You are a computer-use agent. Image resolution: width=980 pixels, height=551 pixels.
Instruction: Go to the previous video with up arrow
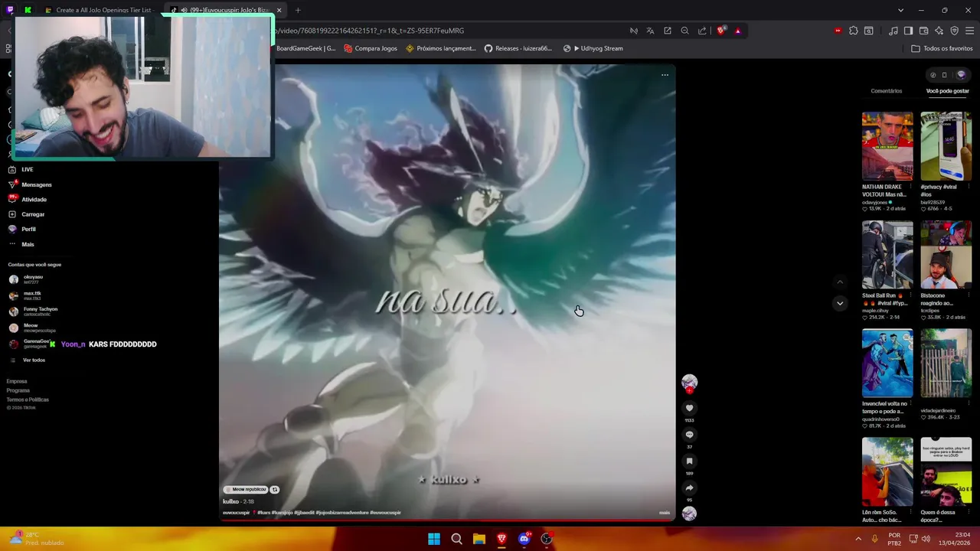[840, 282]
